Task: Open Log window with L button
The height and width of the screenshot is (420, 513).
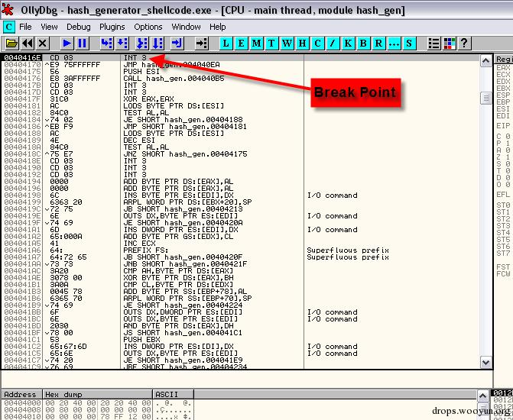Action: coord(226,43)
